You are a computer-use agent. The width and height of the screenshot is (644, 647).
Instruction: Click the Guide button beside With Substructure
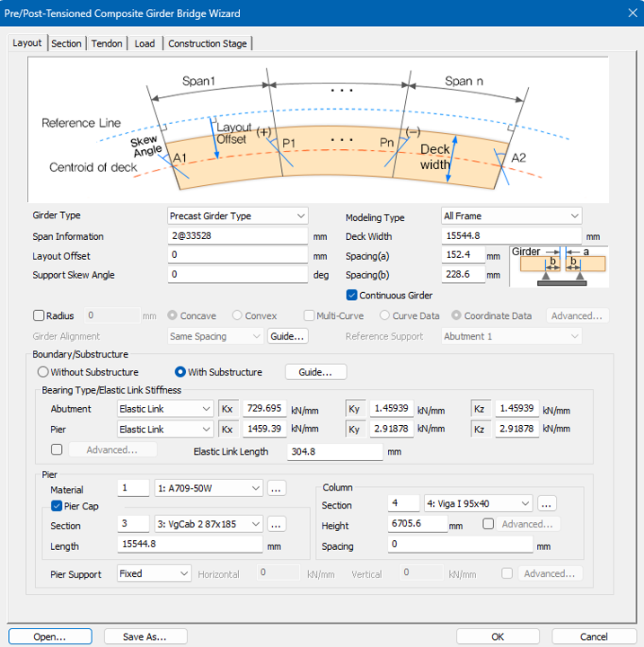tap(315, 372)
